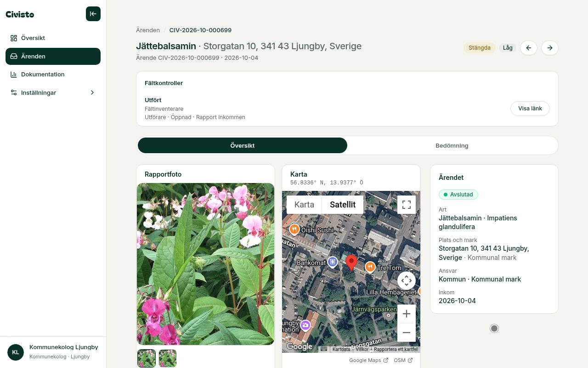Switch map to Satellit view
Image resolution: width=588 pixels, height=368 pixels.
tap(343, 205)
